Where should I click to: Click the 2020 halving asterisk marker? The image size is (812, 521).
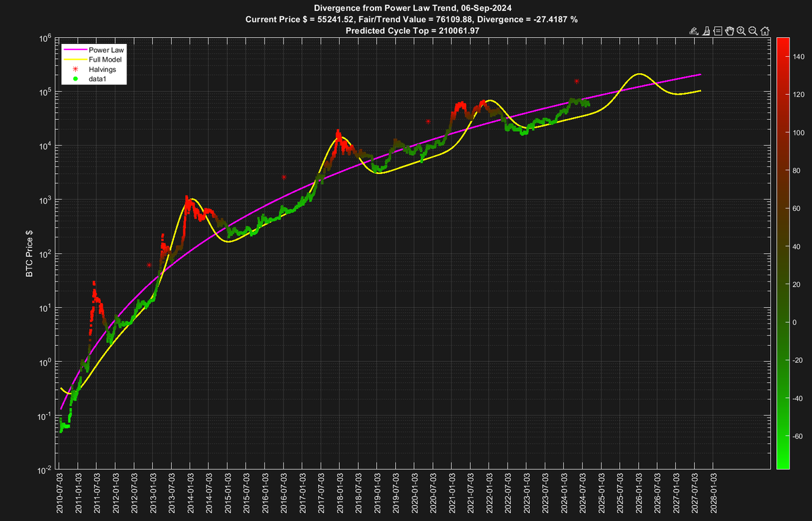pyautogui.click(x=428, y=121)
